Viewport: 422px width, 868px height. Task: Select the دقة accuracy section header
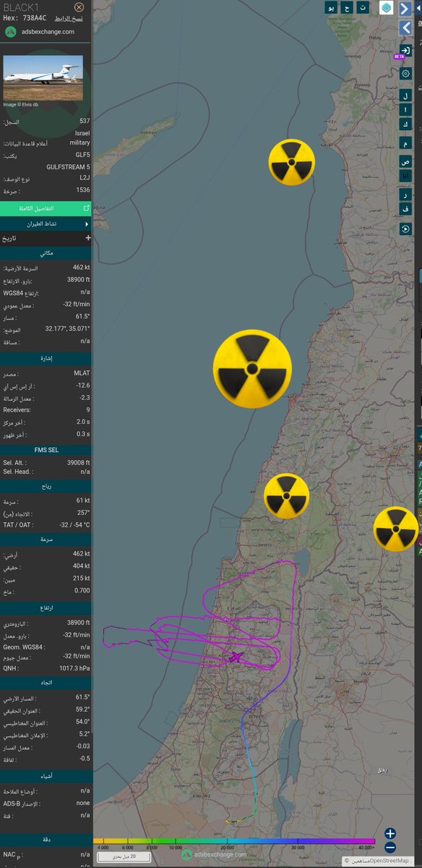click(x=46, y=839)
